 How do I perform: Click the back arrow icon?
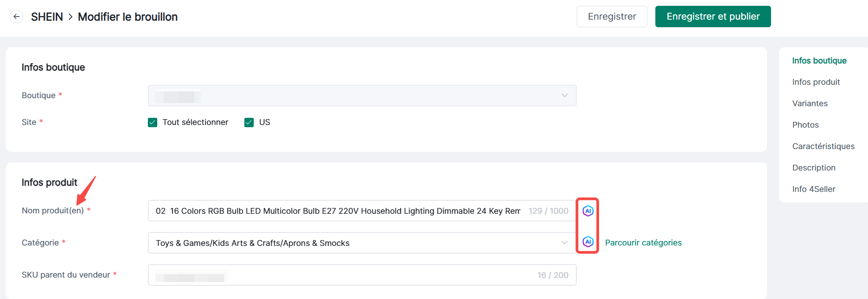17,17
